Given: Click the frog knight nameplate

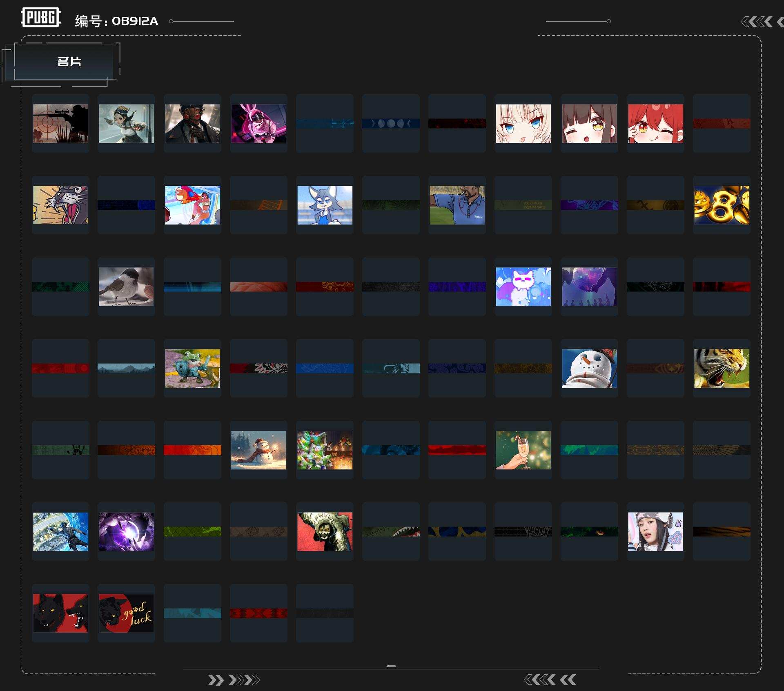Looking at the screenshot, I should click(192, 368).
